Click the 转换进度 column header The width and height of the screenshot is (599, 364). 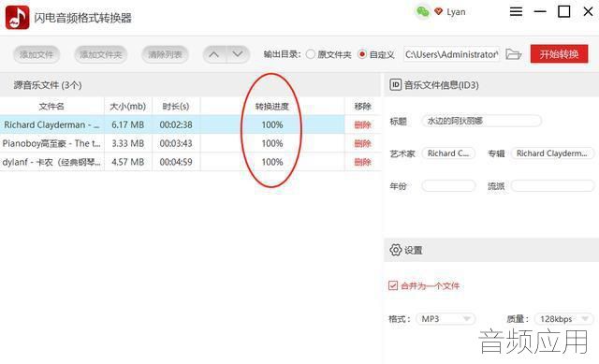tap(272, 106)
